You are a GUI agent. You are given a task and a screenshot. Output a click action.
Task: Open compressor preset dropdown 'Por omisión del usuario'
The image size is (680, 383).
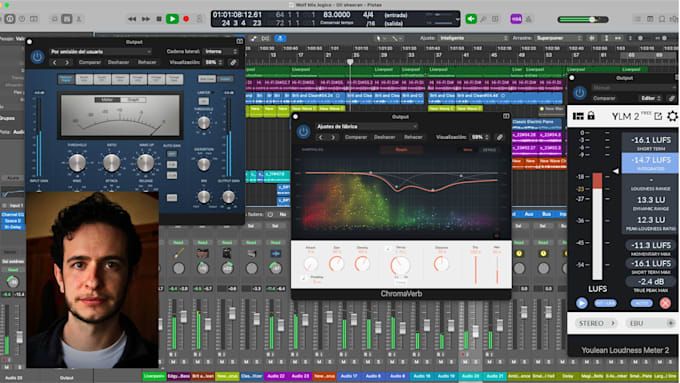[x=100, y=52]
